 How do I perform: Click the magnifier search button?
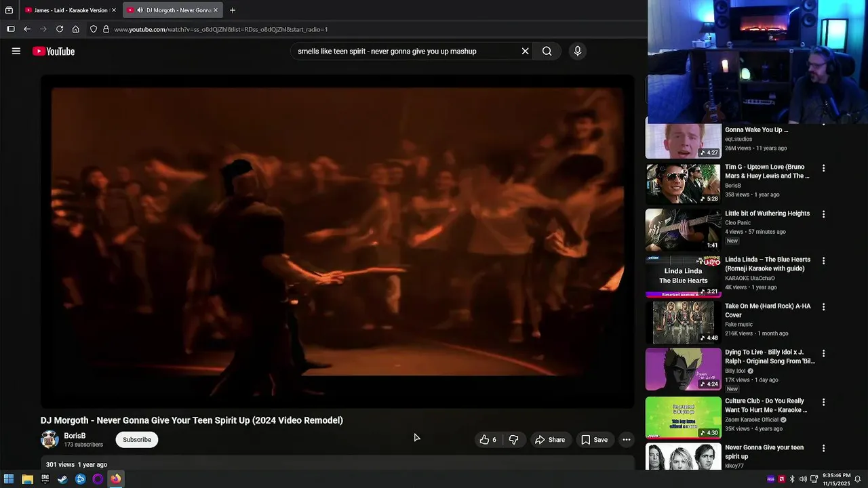[x=547, y=51]
